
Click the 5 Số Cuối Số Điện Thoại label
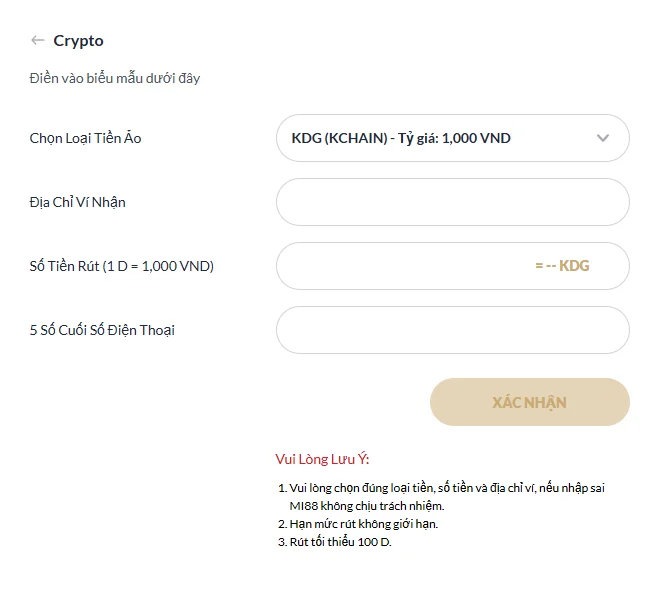pos(102,330)
